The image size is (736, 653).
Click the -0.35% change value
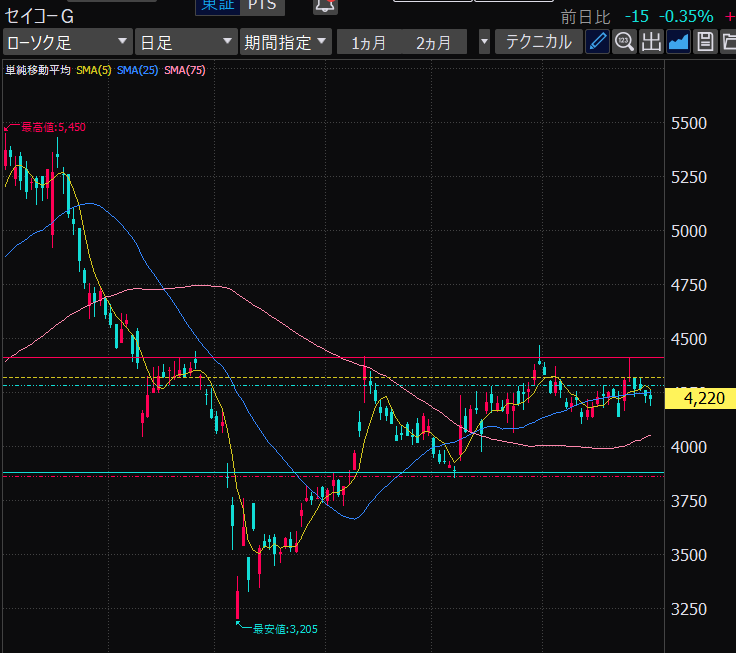click(686, 16)
